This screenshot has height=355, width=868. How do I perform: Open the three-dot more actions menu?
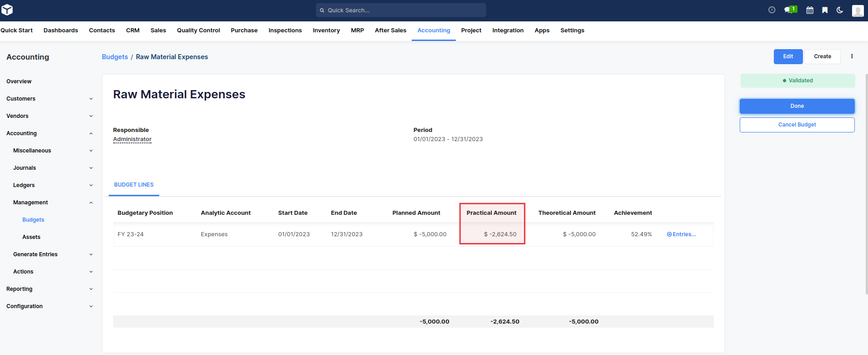click(852, 56)
